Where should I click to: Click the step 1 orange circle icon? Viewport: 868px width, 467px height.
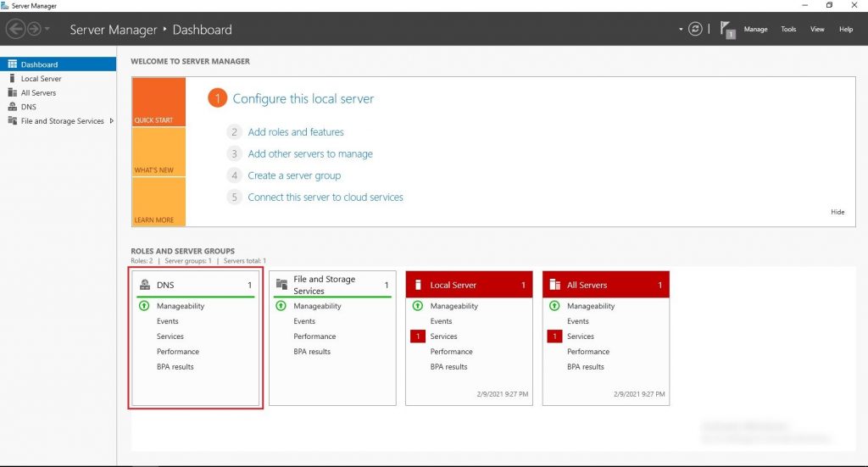[x=218, y=98]
